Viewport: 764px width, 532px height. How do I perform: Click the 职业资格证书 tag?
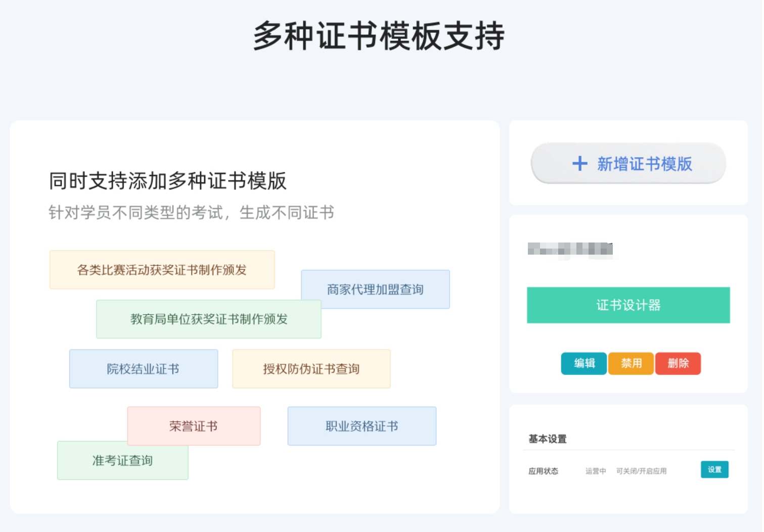(x=362, y=426)
